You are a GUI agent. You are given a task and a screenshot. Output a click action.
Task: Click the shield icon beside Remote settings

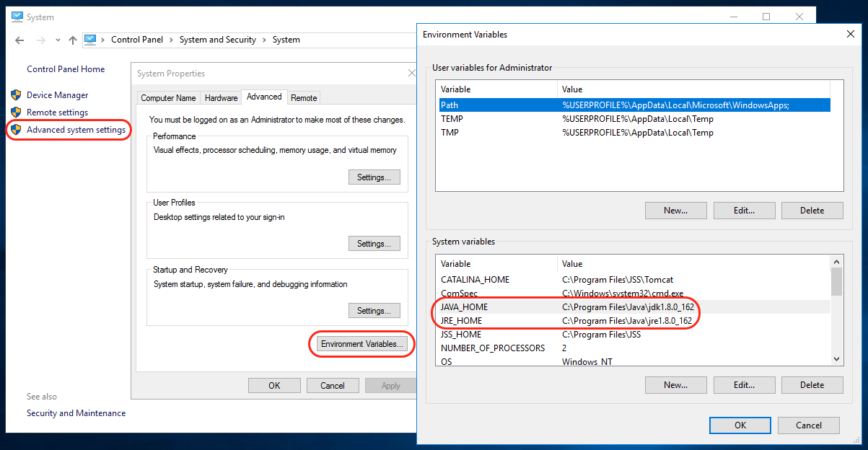pos(16,112)
